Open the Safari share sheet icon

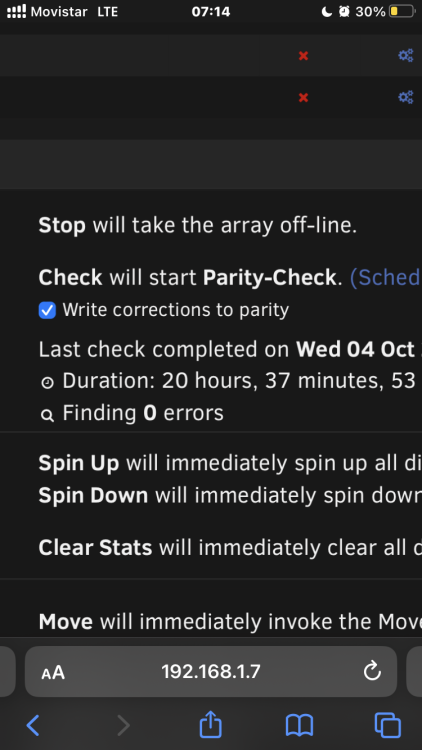pyautogui.click(x=211, y=724)
